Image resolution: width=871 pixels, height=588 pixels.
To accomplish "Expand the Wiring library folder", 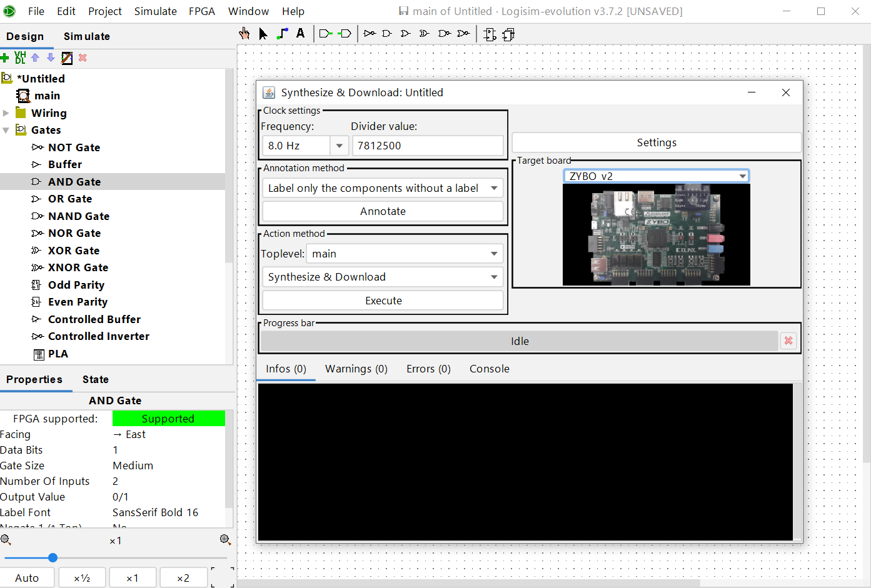I will (x=6, y=113).
